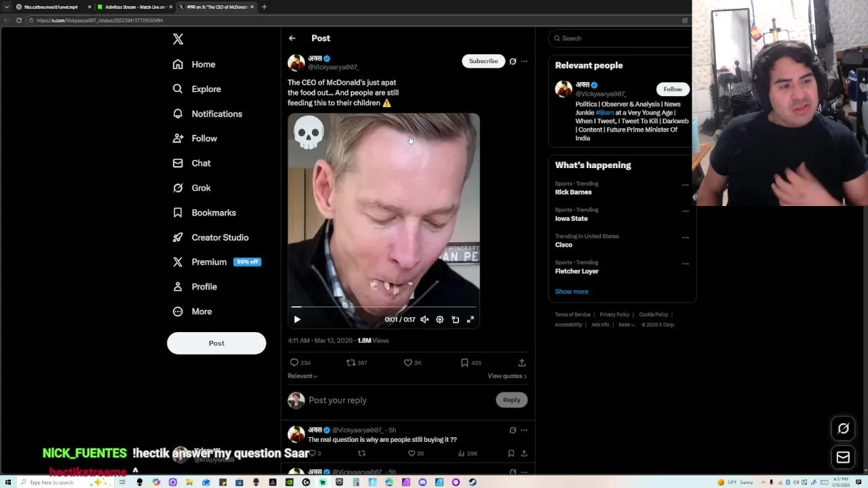Enter fullscreen on the video
This screenshot has height=488, width=868.
coord(471,319)
